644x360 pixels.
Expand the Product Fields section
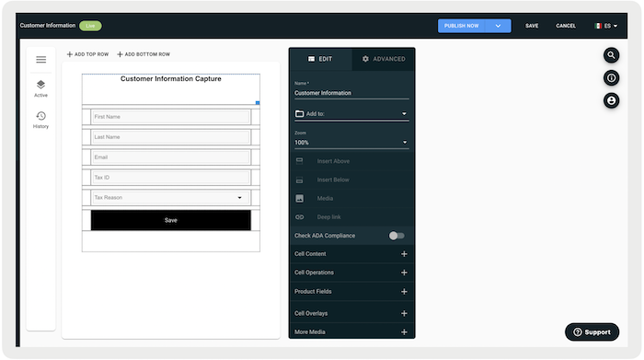[x=351, y=291]
